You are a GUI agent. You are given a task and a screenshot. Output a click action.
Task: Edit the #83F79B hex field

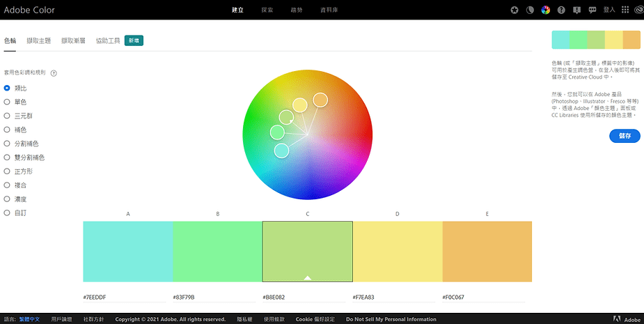click(214, 298)
